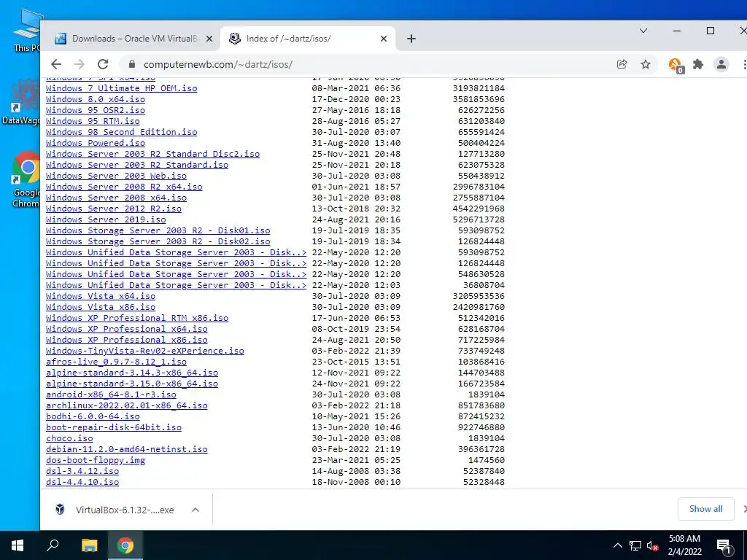Close the Index of /~dartz/isos/ tab
The height and width of the screenshot is (560, 747).
[x=384, y=39]
